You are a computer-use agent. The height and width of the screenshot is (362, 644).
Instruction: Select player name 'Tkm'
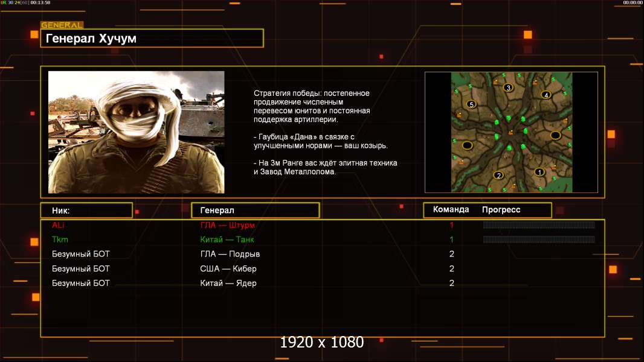tap(60, 240)
